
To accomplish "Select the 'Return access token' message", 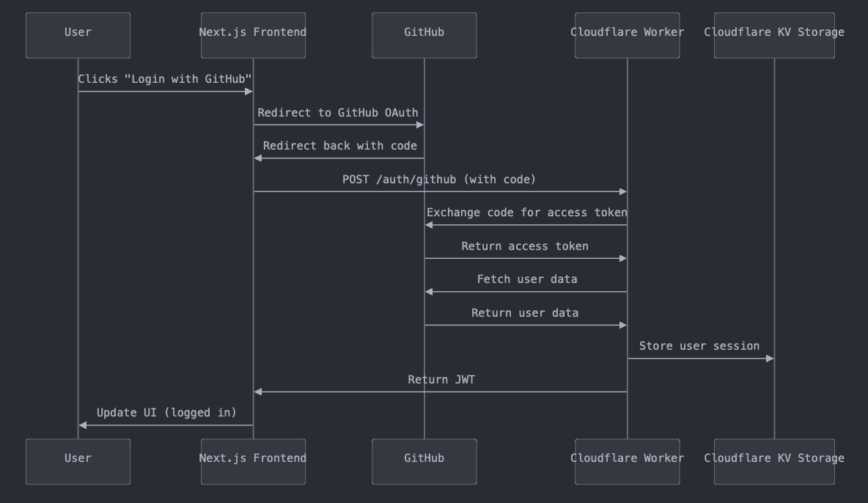I will point(525,246).
